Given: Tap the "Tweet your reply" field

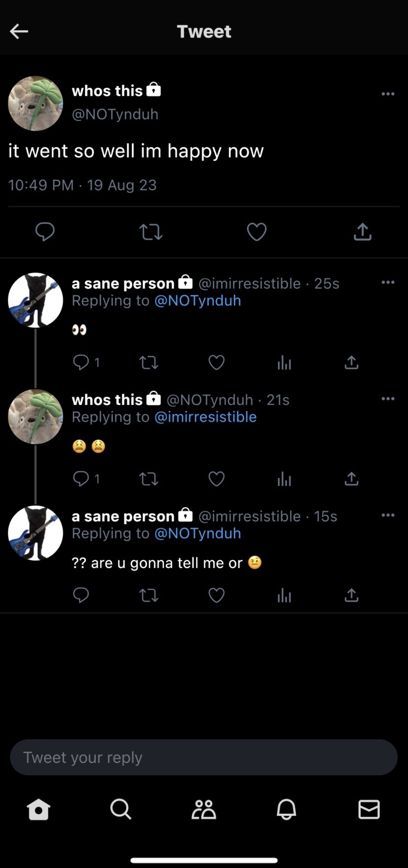Looking at the screenshot, I should click(x=204, y=757).
